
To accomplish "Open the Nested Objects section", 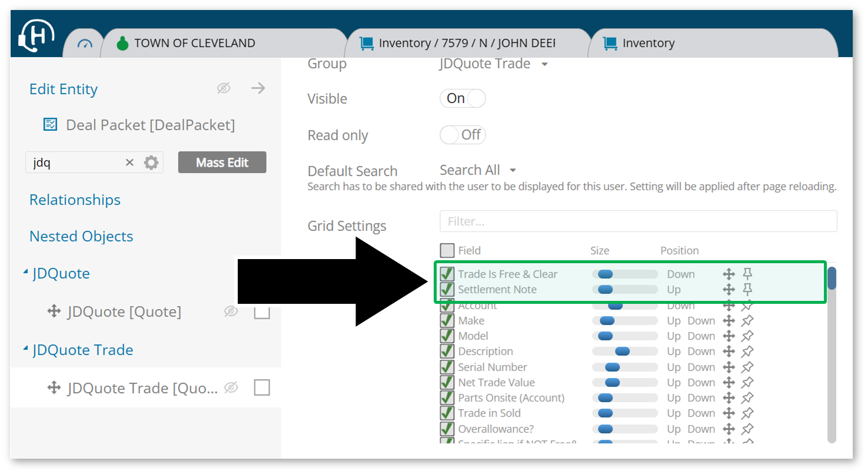I will pyautogui.click(x=81, y=236).
